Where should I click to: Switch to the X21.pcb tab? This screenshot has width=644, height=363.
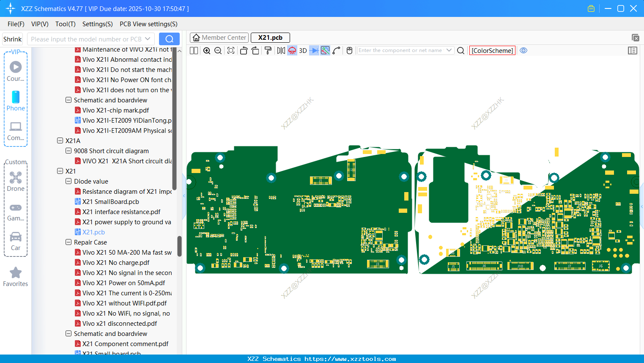coord(270,38)
